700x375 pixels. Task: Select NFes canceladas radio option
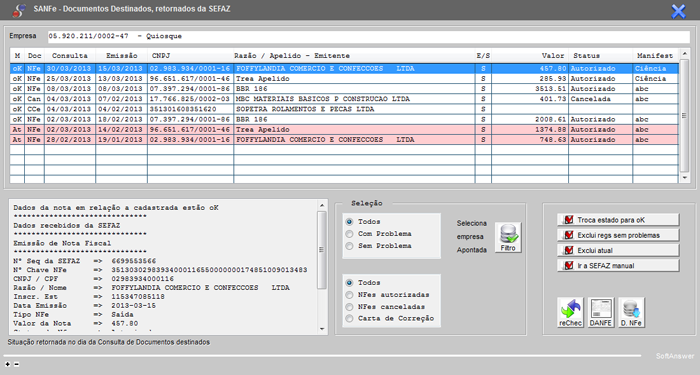[350, 307]
